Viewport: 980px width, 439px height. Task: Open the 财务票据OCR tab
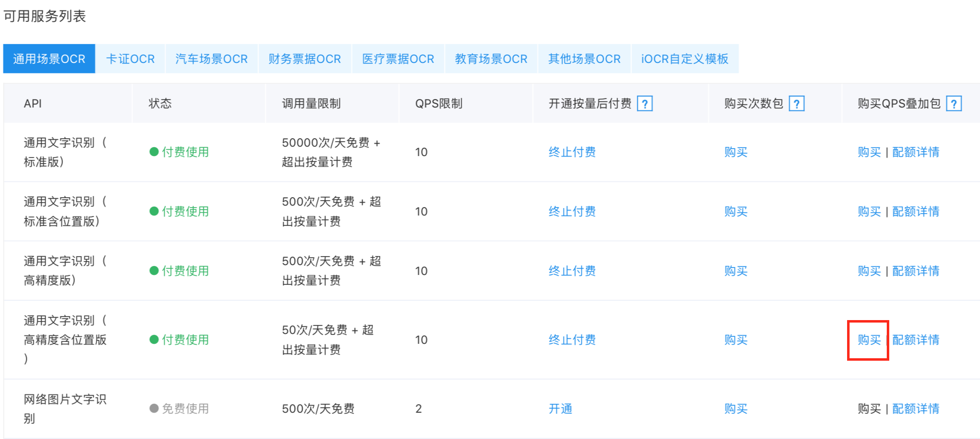305,59
